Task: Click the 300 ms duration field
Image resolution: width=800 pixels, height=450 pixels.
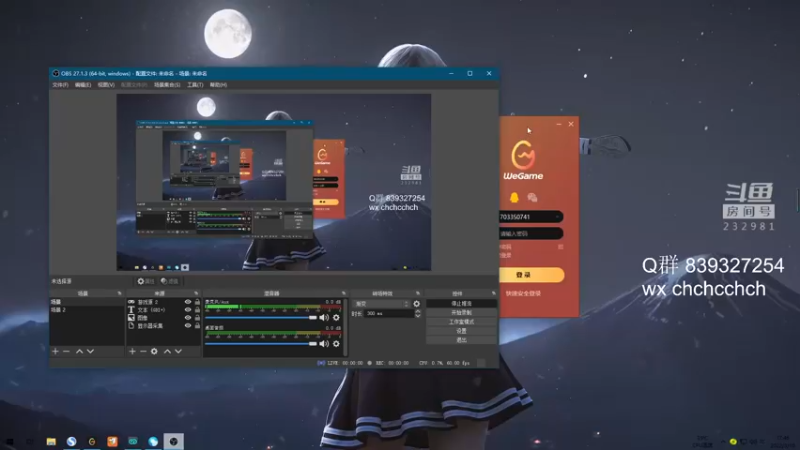Action: pos(389,313)
